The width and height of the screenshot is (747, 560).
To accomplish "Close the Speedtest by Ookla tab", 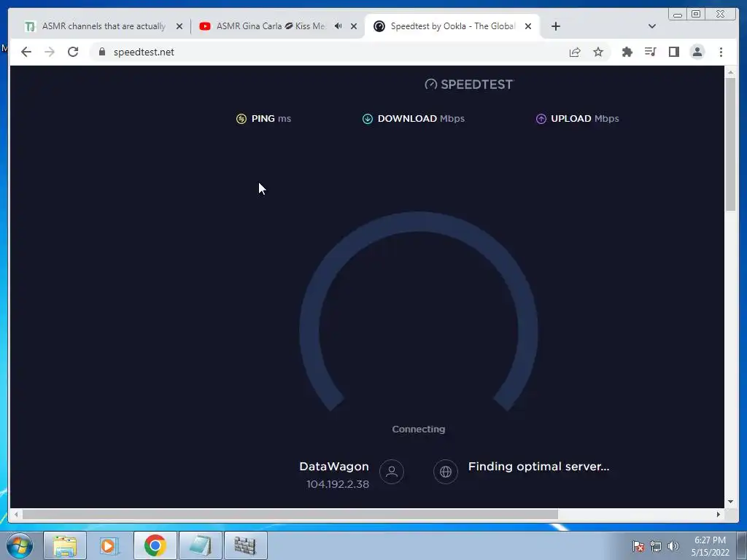I will [x=528, y=26].
